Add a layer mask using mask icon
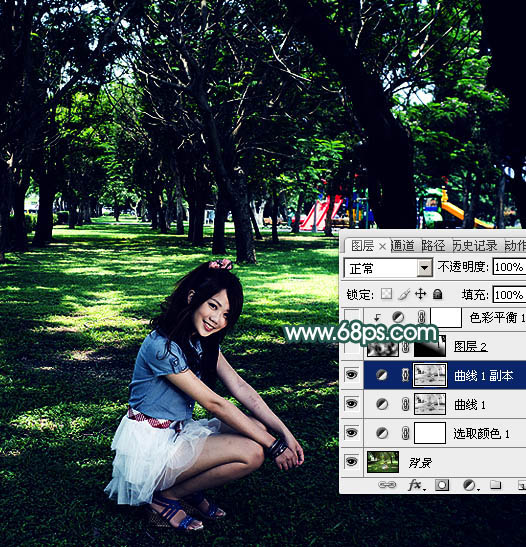The image size is (526, 547). click(x=442, y=485)
